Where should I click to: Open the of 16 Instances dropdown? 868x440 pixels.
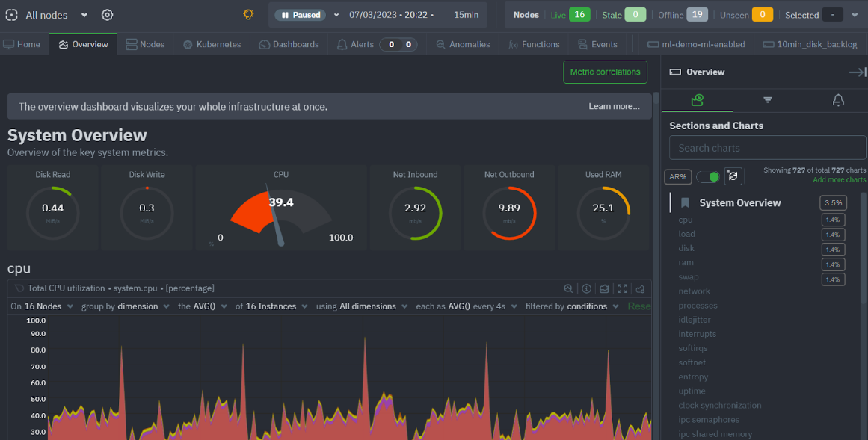coord(271,306)
